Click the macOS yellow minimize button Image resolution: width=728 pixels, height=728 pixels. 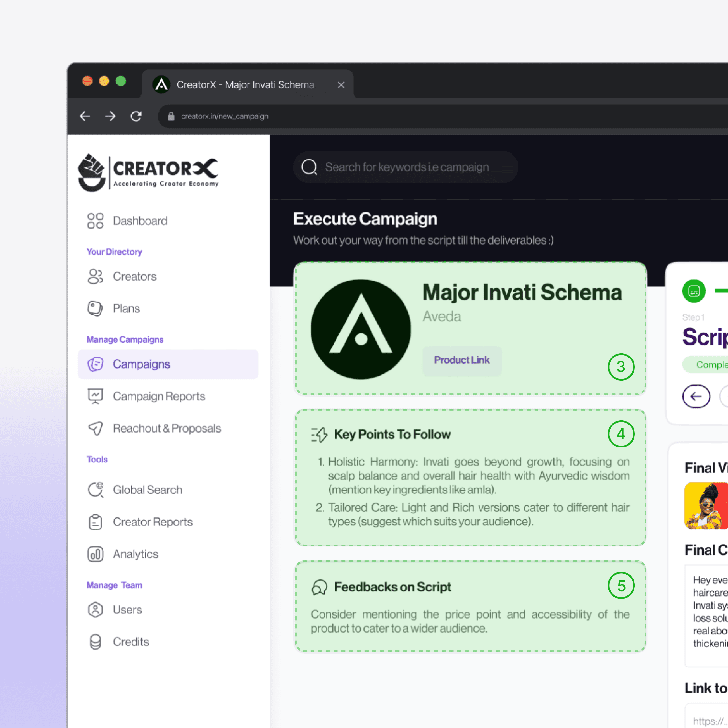[104, 81]
